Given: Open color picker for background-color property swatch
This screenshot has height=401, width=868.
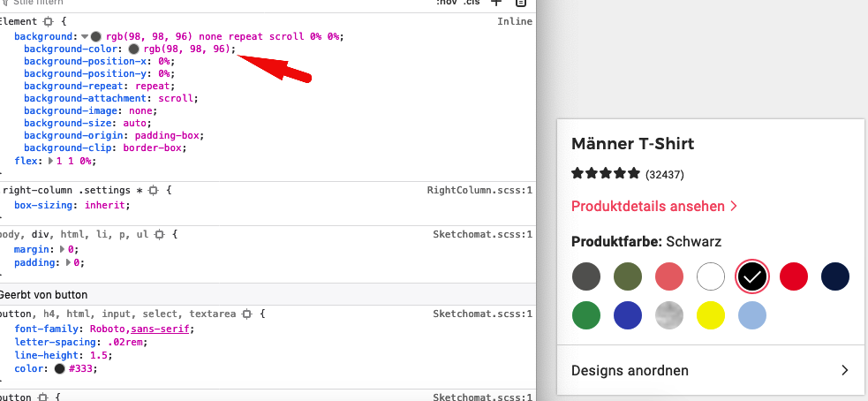Looking at the screenshot, I should click(x=134, y=49).
